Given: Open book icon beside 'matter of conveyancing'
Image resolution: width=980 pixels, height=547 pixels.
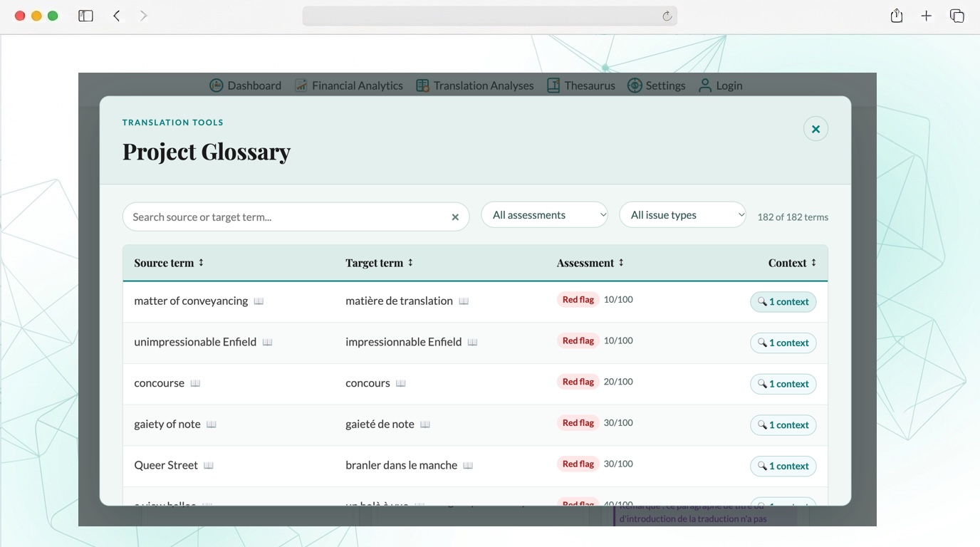Looking at the screenshot, I should click(x=259, y=301).
